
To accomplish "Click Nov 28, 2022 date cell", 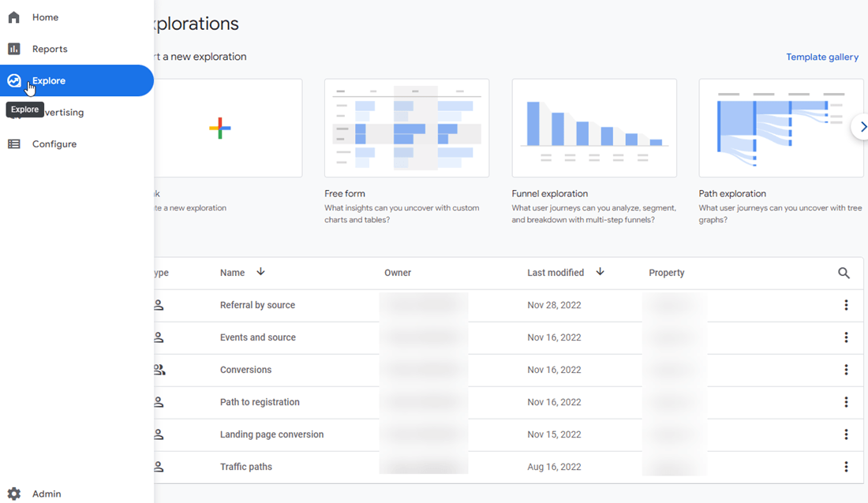I will click(554, 305).
